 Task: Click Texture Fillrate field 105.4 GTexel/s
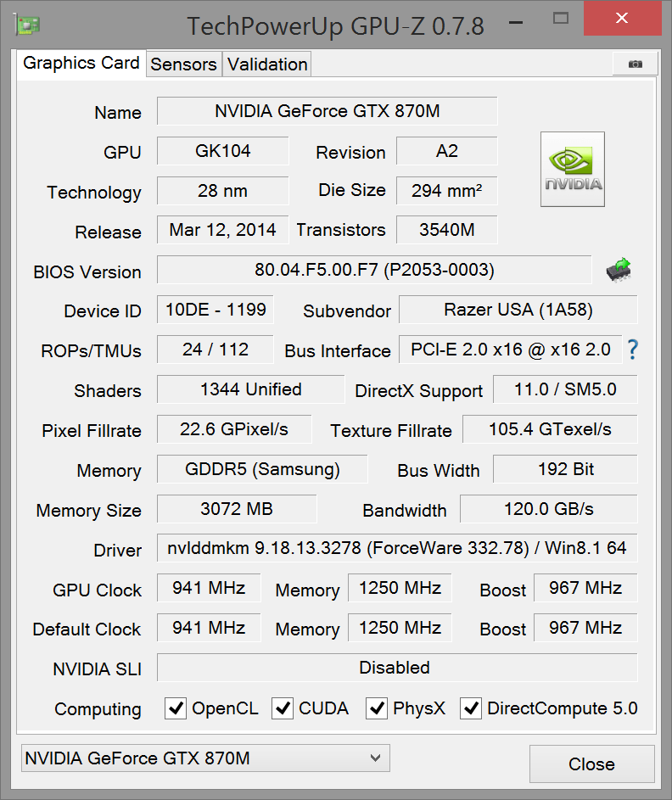pos(550,429)
